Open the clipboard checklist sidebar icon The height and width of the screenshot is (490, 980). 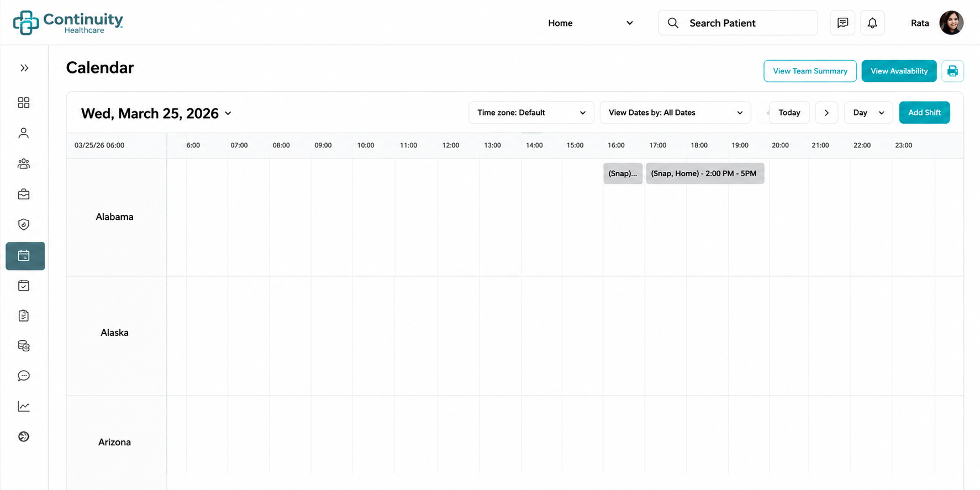coord(24,315)
